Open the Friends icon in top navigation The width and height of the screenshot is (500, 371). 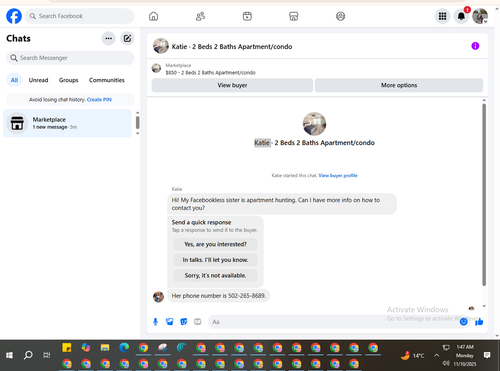pos(200,16)
